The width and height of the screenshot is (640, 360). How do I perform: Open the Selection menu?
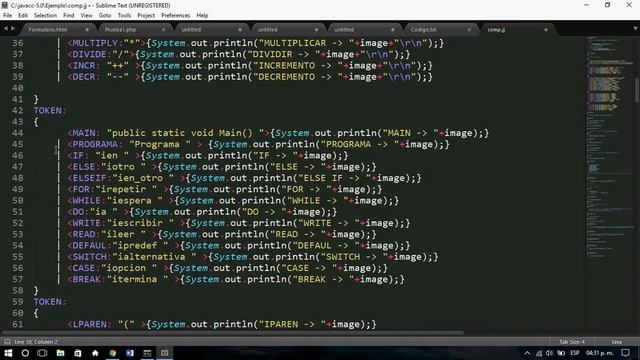45,16
